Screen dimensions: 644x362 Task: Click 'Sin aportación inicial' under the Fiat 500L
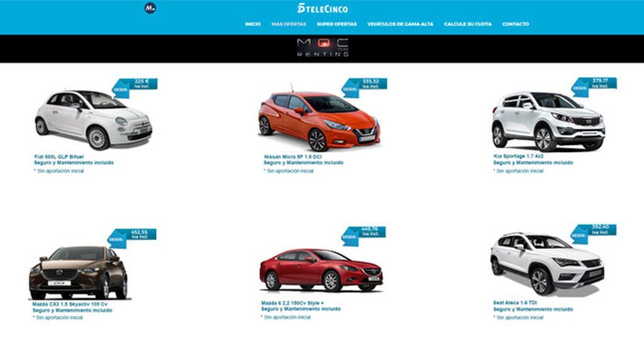pos(59,171)
